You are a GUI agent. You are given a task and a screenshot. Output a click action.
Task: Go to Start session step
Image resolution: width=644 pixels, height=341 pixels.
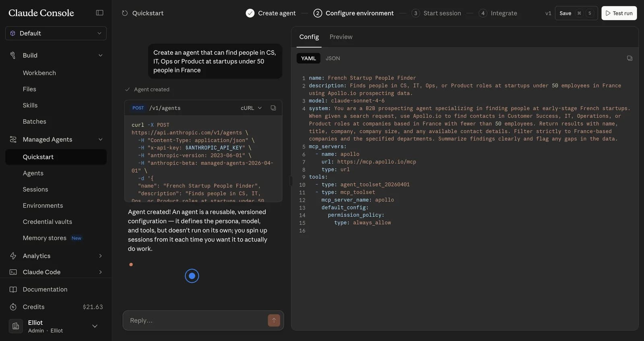click(436, 13)
